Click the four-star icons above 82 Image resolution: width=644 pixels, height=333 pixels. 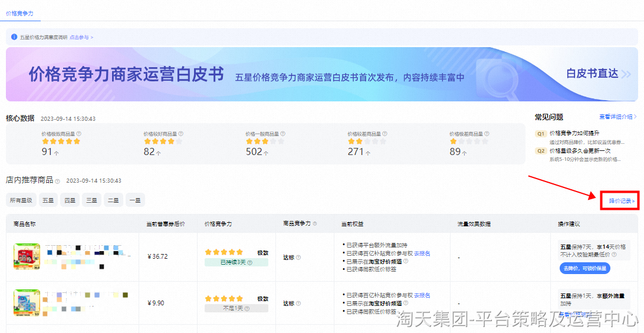163,141
